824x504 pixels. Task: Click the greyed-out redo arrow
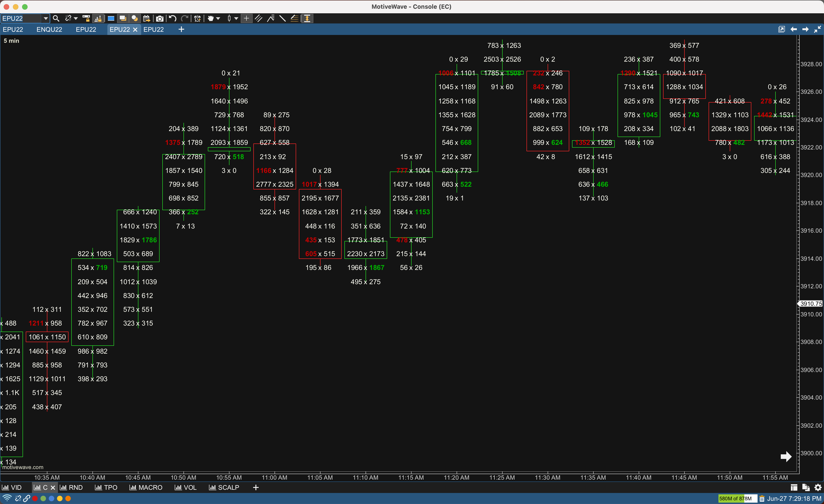coord(185,18)
